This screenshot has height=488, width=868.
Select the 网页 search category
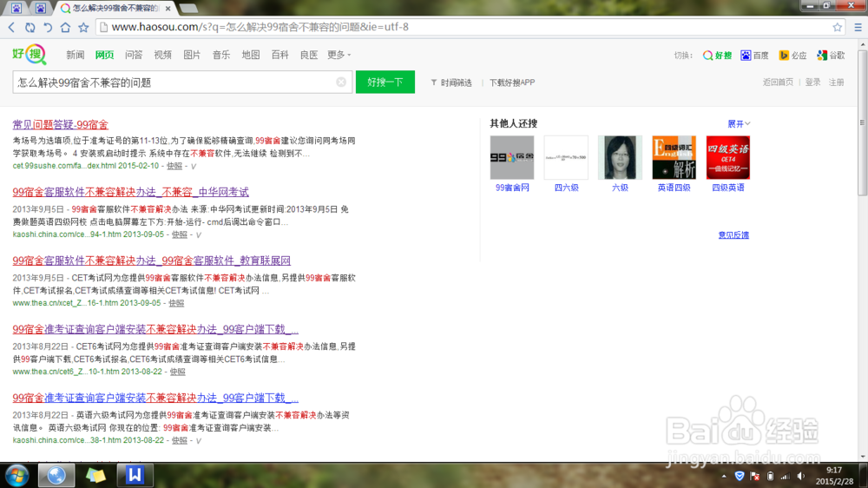pyautogui.click(x=105, y=55)
